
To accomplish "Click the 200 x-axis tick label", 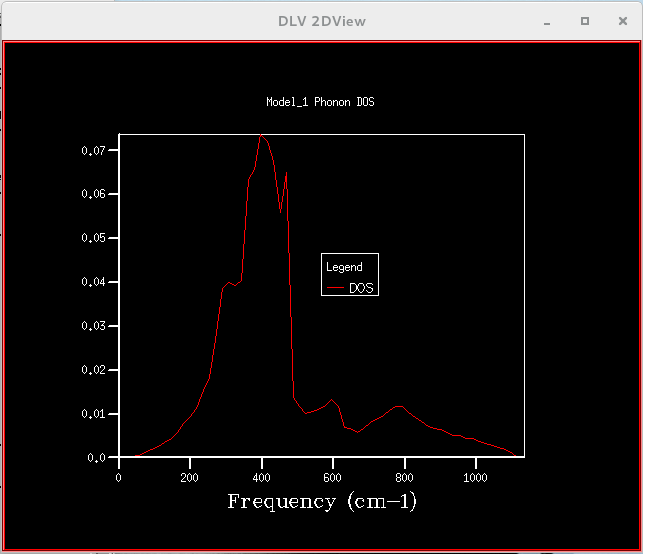I will coord(190,478).
